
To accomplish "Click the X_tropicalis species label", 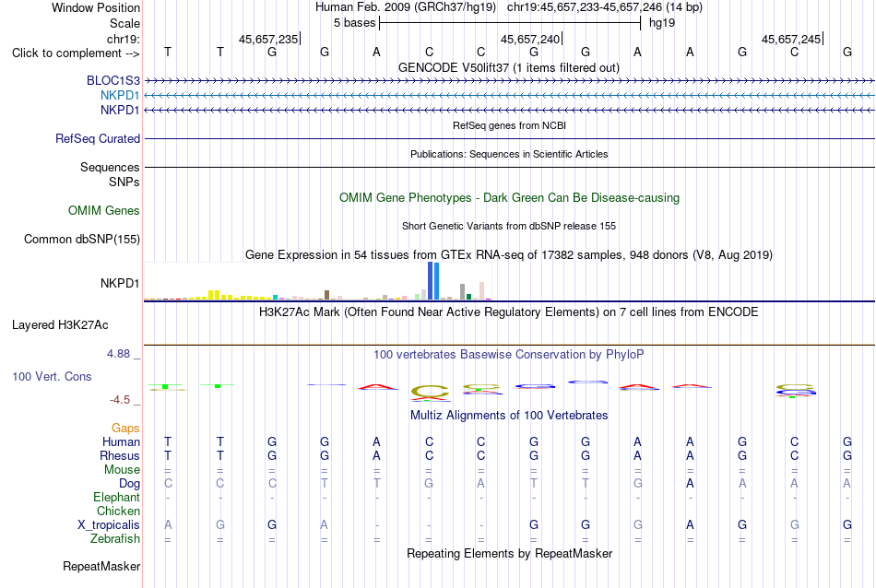I will pyautogui.click(x=109, y=525).
